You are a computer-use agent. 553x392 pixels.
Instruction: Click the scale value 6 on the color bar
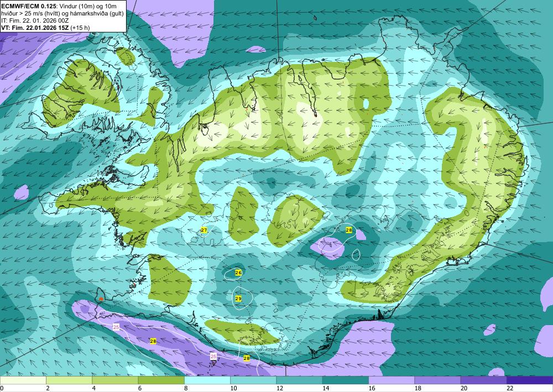pyautogui.click(x=140, y=388)
